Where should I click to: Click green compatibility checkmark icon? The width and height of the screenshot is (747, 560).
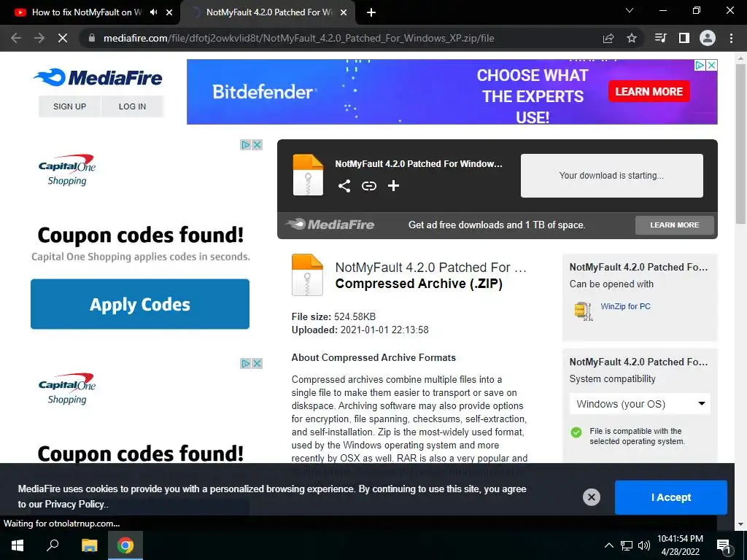[576, 432]
